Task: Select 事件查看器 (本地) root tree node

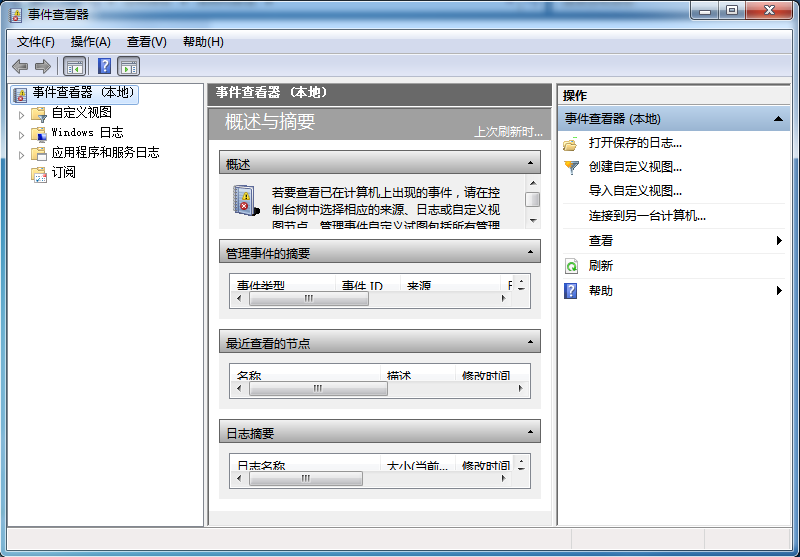Action: point(74,94)
